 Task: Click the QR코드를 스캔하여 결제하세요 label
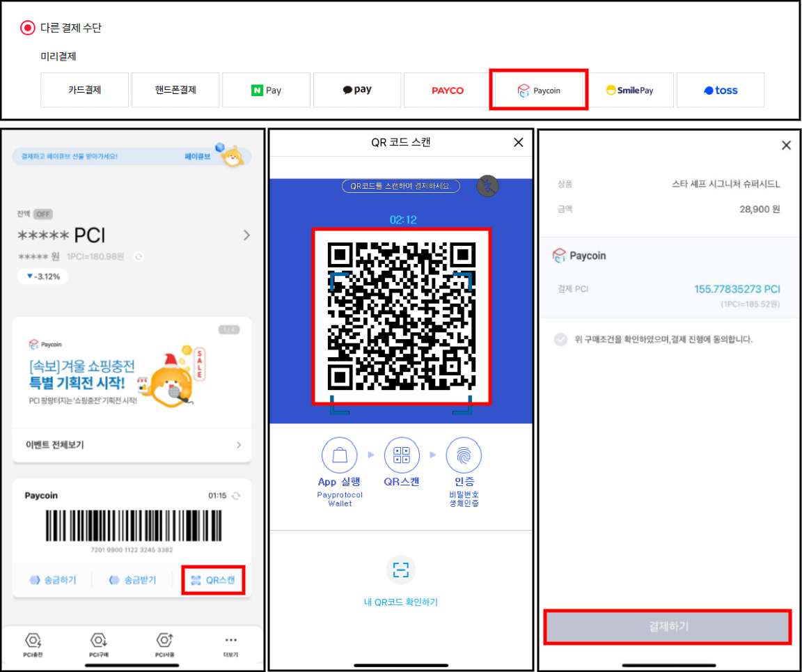401,186
